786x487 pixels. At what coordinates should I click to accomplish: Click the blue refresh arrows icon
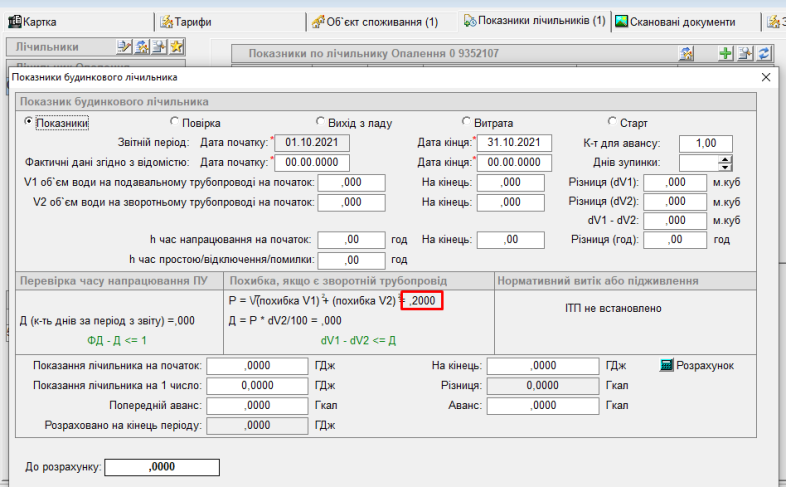(765, 54)
